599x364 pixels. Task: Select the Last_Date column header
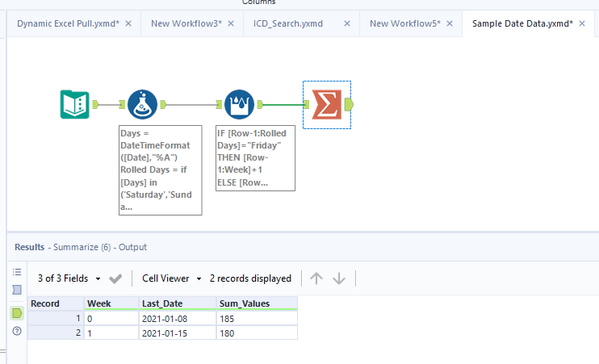pos(178,303)
